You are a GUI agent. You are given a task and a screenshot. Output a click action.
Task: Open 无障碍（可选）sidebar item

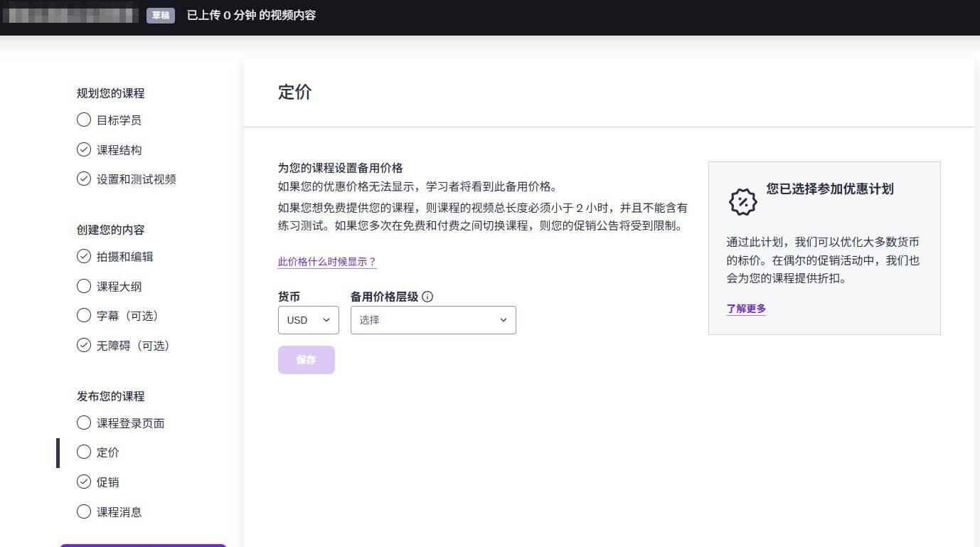(136, 346)
